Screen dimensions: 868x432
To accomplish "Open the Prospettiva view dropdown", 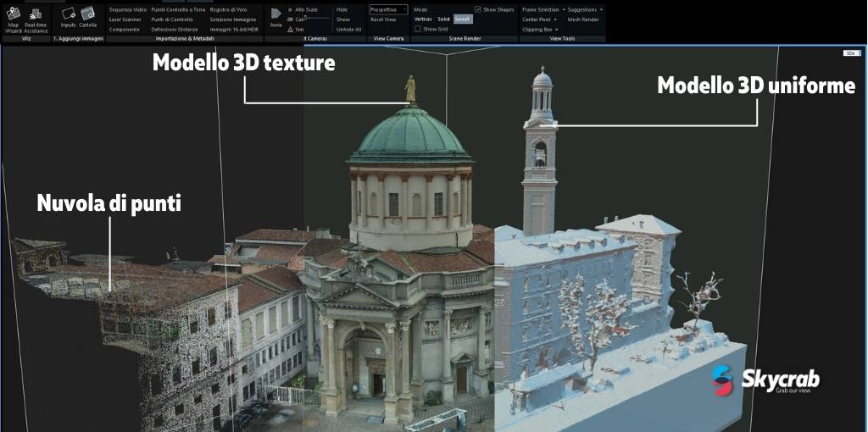I will point(388,9).
